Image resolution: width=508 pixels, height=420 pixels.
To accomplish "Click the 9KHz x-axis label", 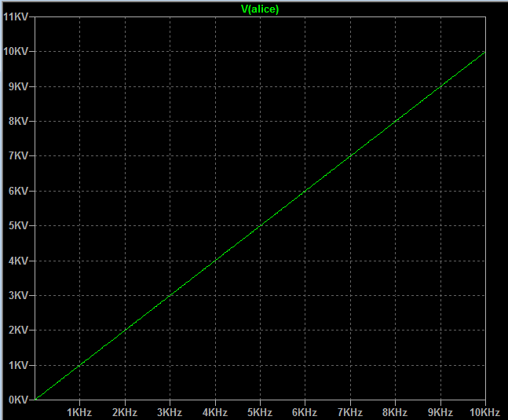I will tap(440, 412).
